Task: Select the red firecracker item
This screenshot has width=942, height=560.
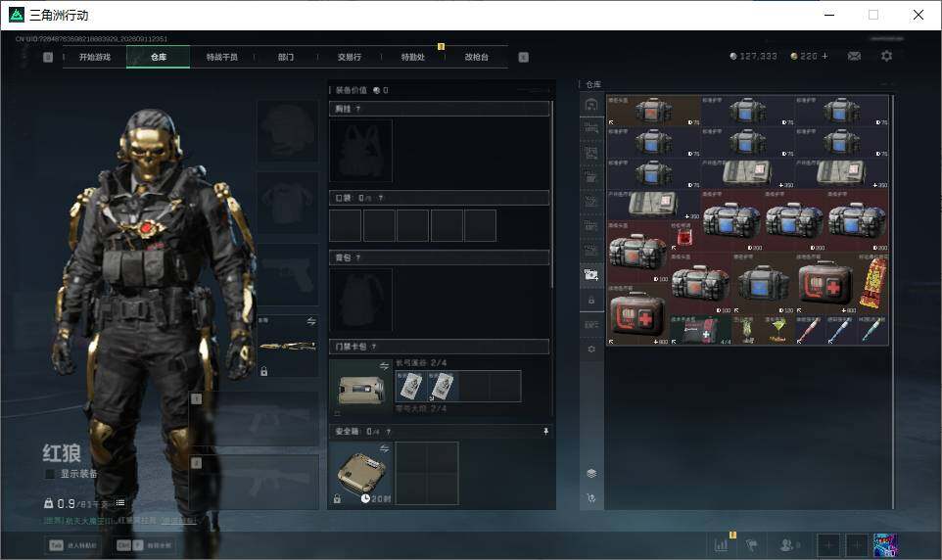Action: [x=872, y=283]
